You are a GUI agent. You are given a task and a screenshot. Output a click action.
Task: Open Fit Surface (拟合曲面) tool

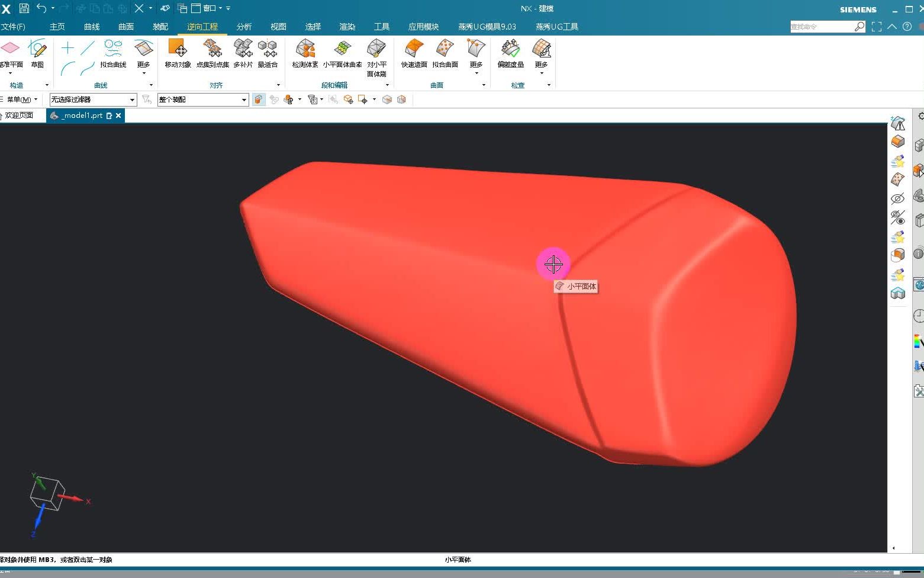click(x=445, y=54)
